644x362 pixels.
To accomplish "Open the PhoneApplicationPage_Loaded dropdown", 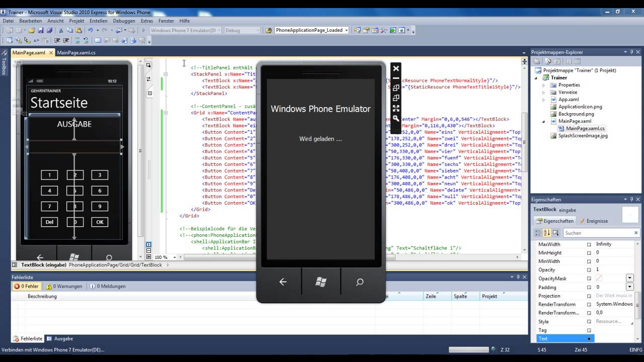I will coord(346,30).
